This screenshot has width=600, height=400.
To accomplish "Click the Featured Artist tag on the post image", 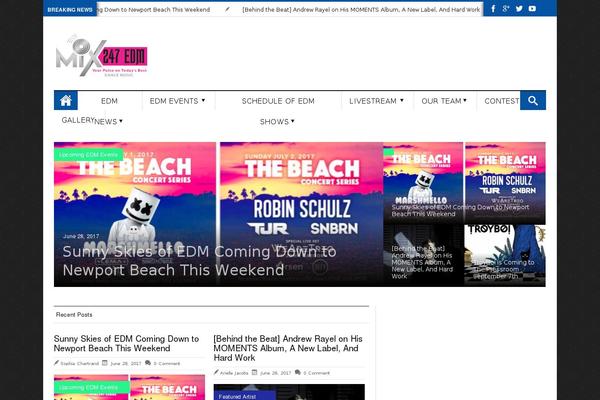I will pyautogui.click(x=245, y=396).
